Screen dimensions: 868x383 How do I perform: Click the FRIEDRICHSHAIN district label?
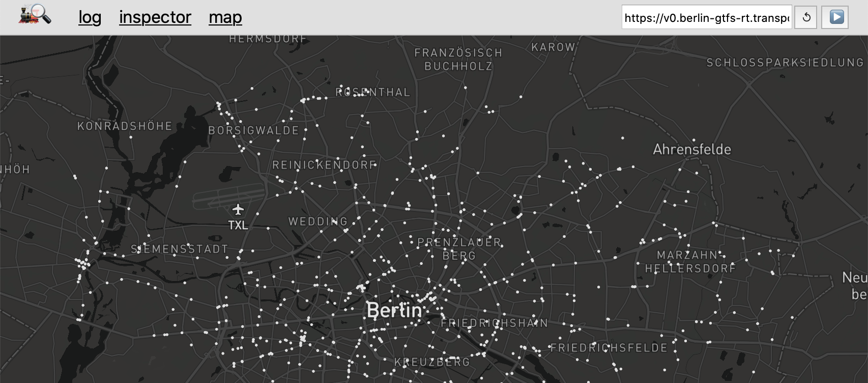495,323
